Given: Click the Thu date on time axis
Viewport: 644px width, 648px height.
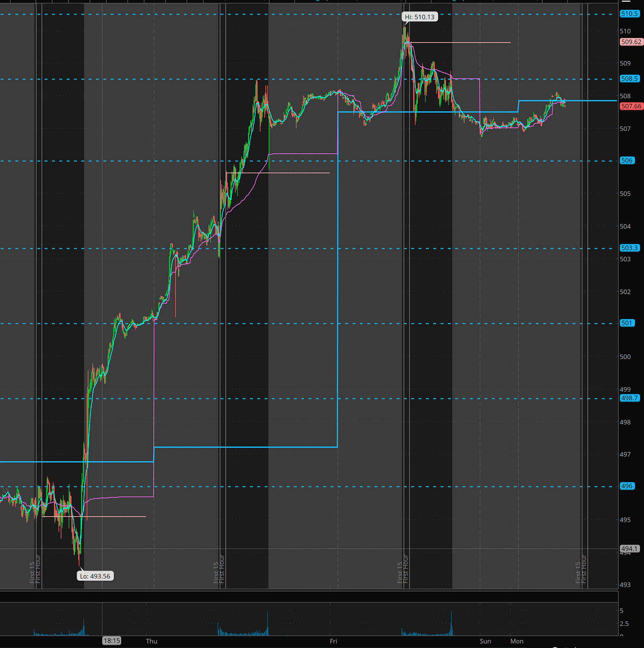Looking at the screenshot, I should (152, 641).
